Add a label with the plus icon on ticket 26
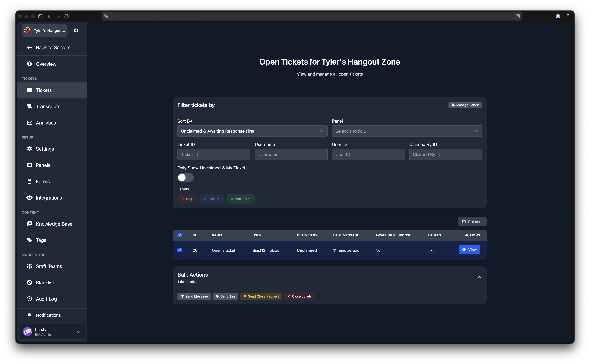This screenshot has height=364, width=590. (x=431, y=250)
